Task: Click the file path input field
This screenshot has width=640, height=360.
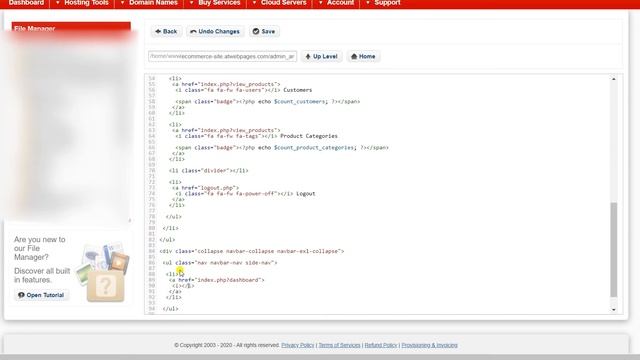Action: (x=222, y=56)
